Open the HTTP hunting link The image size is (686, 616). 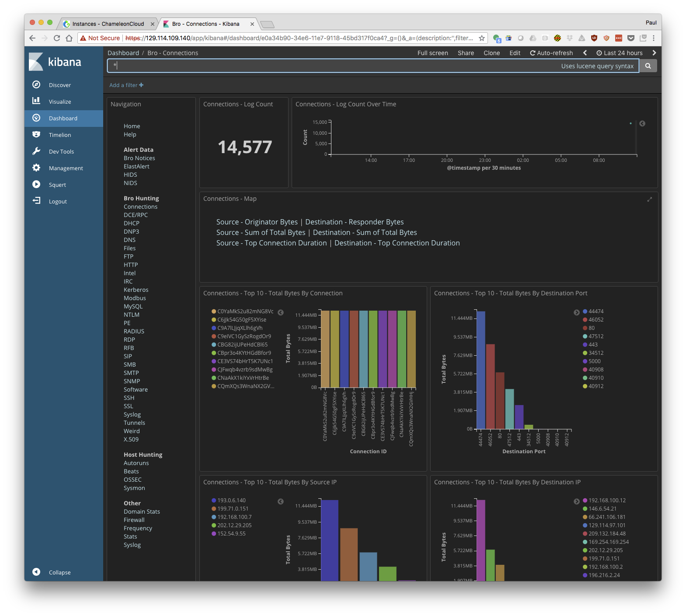tap(131, 265)
